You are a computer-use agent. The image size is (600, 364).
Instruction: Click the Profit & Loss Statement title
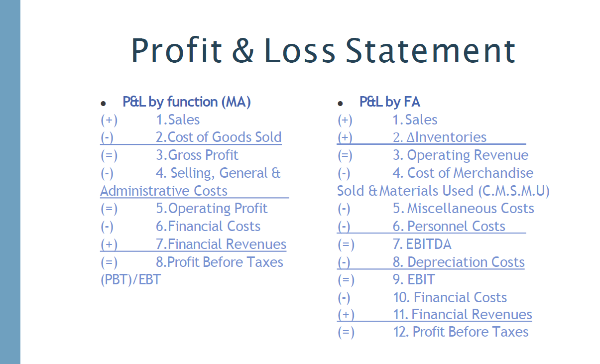[x=323, y=51]
